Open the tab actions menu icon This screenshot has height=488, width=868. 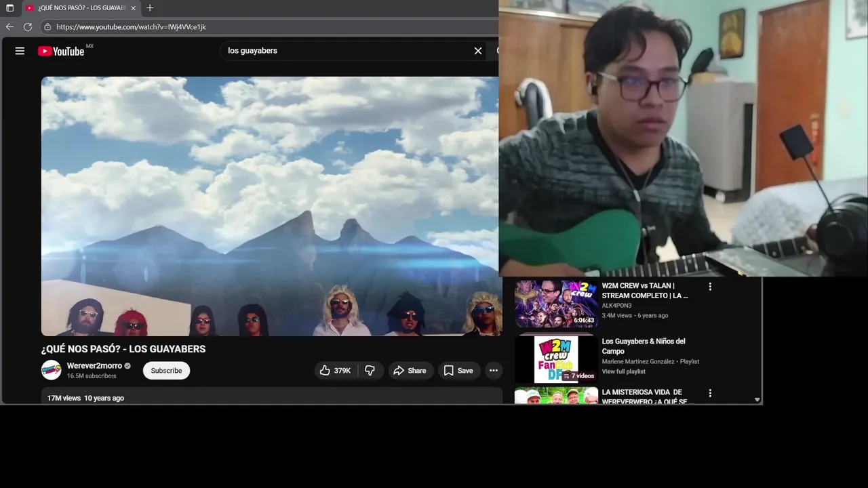(x=9, y=8)
